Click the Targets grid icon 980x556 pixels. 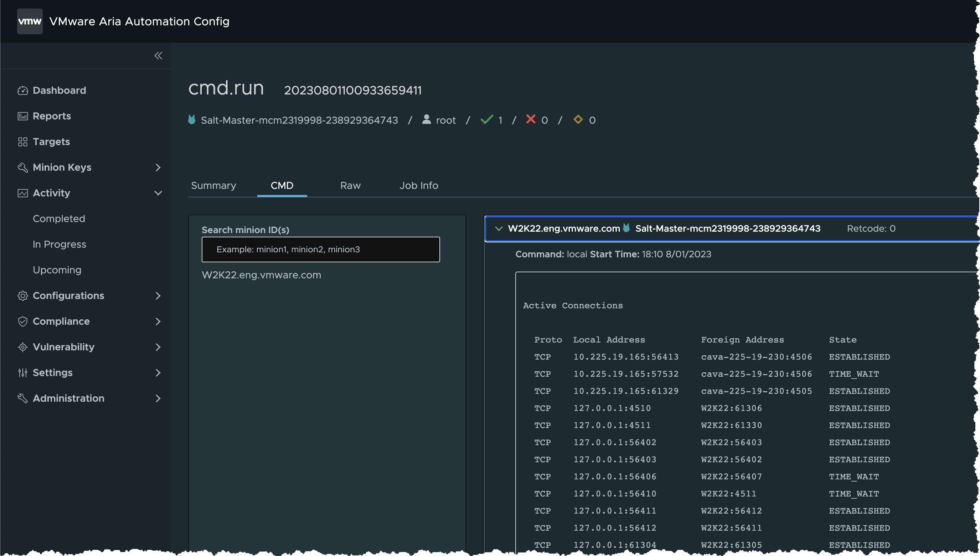23,142
